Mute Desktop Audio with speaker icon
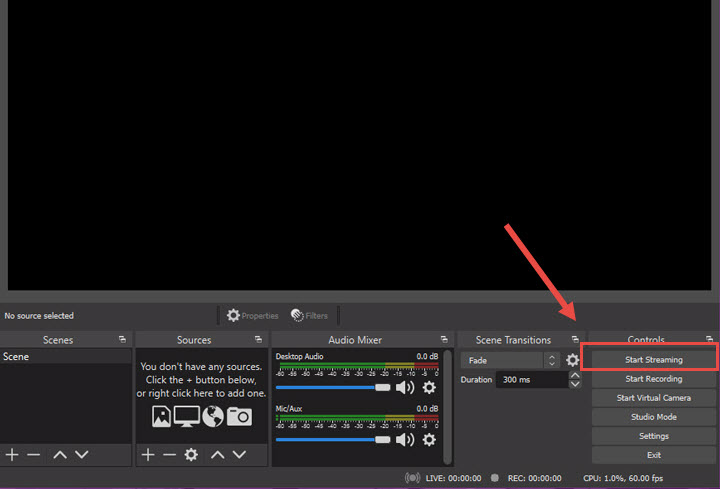Image resolution: width=720 pixels, height=489 pixels. point(405,388)
